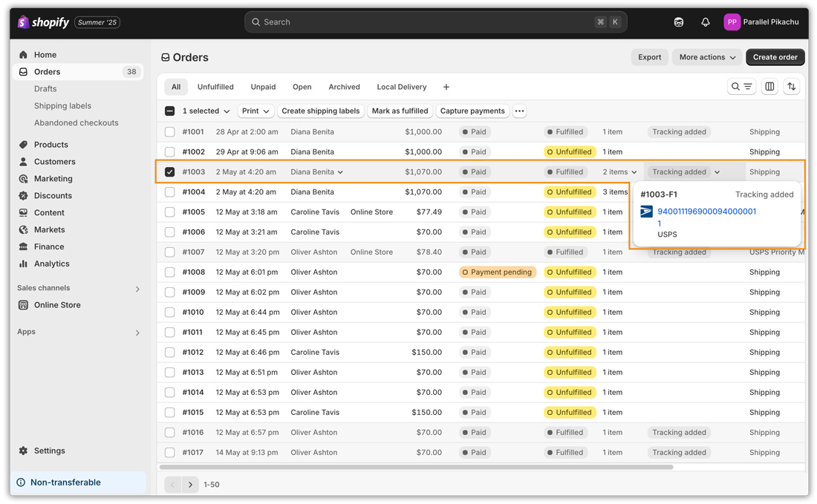
Task: Open Shipping labels in the sidebar
Action: tap(62, 105)
